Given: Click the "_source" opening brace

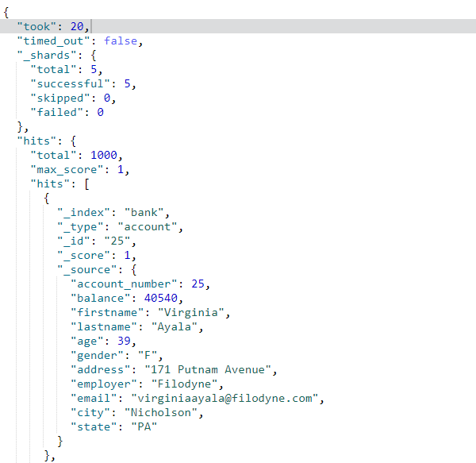Looking at the screenshot, I should point(133,269).
